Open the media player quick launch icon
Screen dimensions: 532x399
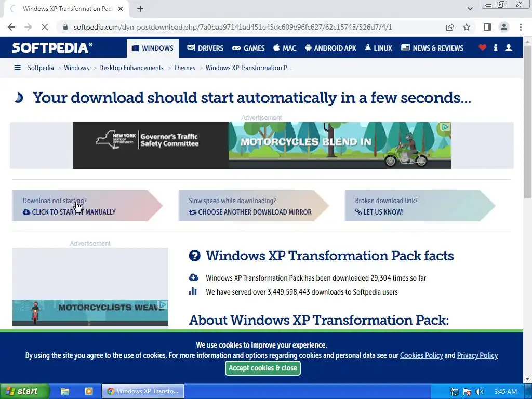tap(88, 391)
